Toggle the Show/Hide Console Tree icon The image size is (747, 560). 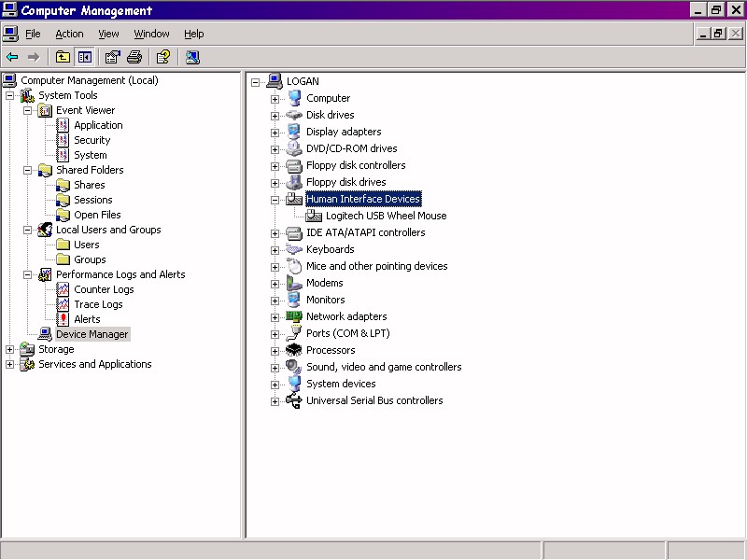[85, 58]
